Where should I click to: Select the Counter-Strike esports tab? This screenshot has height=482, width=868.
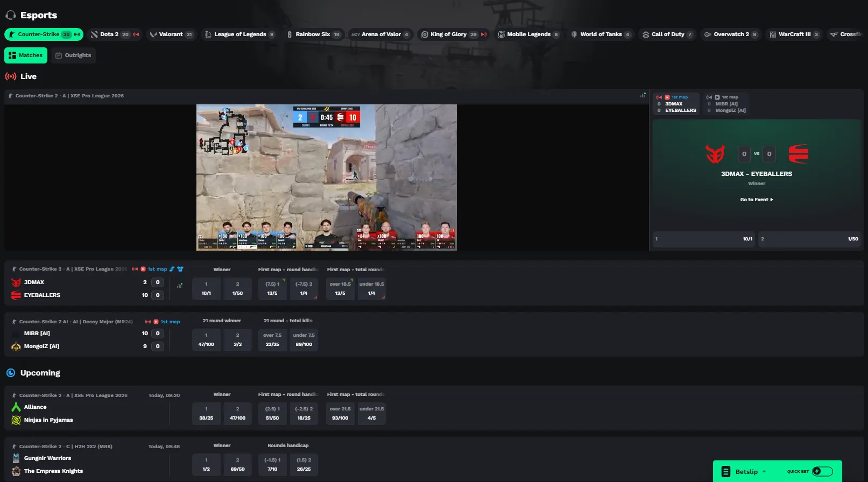point(44,34)
